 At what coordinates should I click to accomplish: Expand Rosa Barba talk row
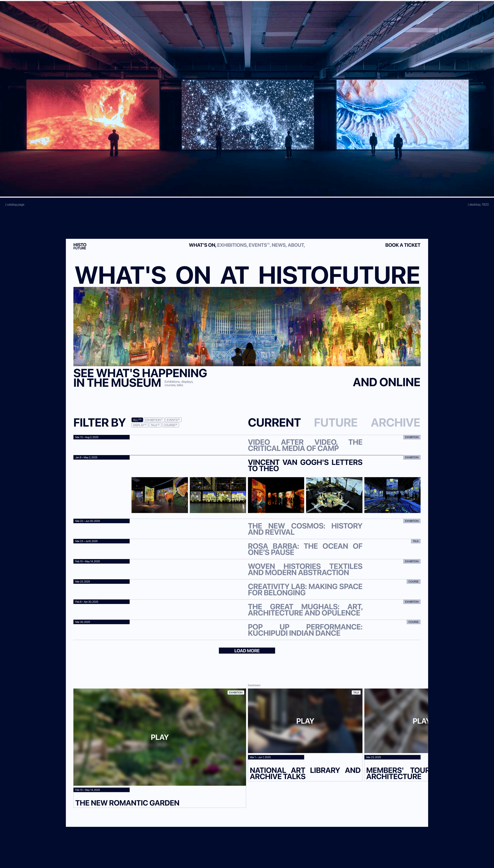305,549
